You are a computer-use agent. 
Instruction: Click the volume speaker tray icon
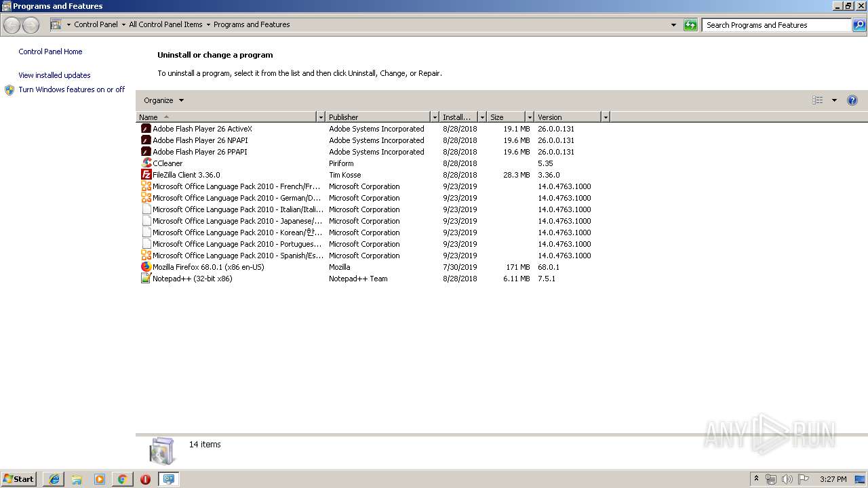pos(787,479)
